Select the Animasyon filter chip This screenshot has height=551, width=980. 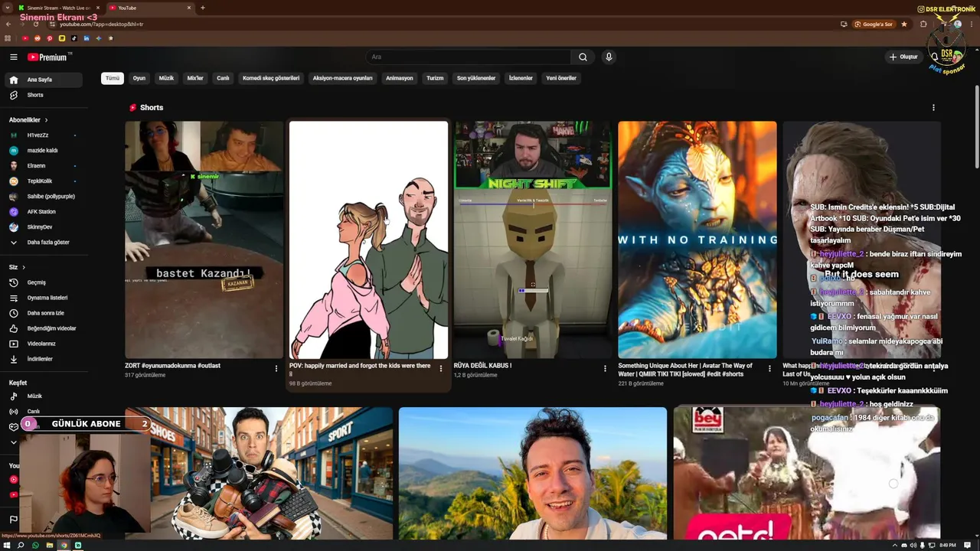(399, 78)
